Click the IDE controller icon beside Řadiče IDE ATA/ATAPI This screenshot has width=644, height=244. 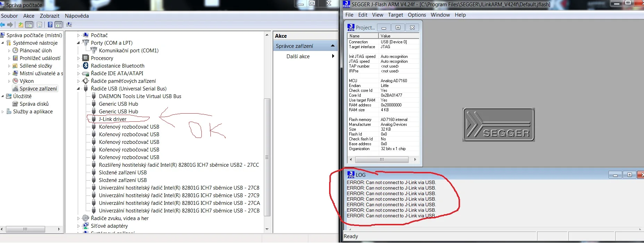coord(86,73)
